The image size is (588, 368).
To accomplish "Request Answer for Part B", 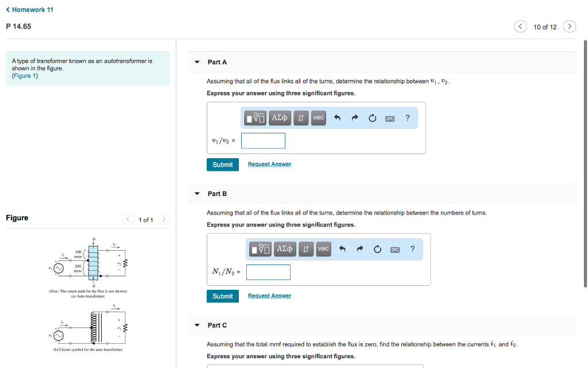I will tap(269, 296).
